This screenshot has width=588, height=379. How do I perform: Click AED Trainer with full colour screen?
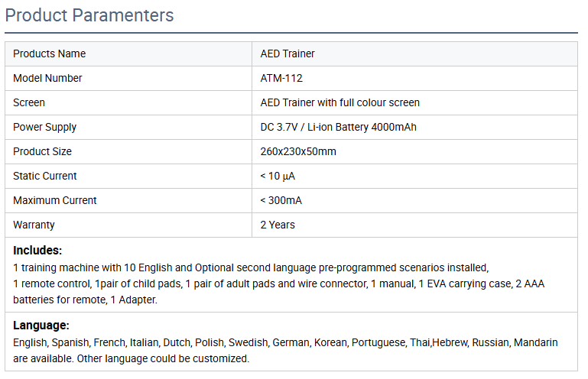339,102
